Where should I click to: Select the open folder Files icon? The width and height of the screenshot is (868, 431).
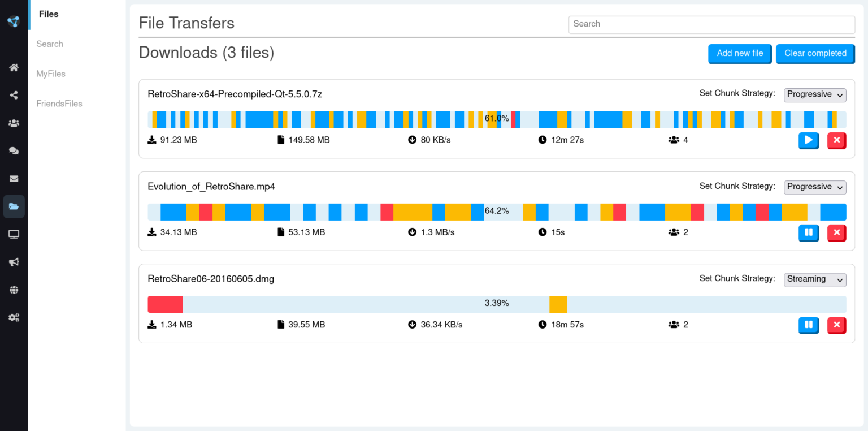pyautogui.click(x=14, y=206)
